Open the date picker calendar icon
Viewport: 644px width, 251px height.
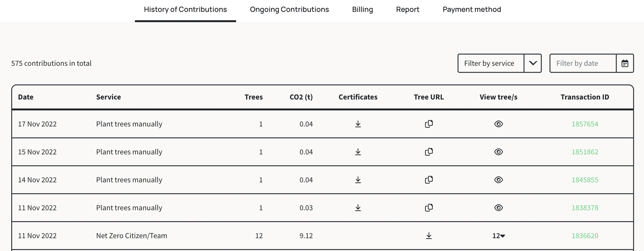(x=625, y=63)
